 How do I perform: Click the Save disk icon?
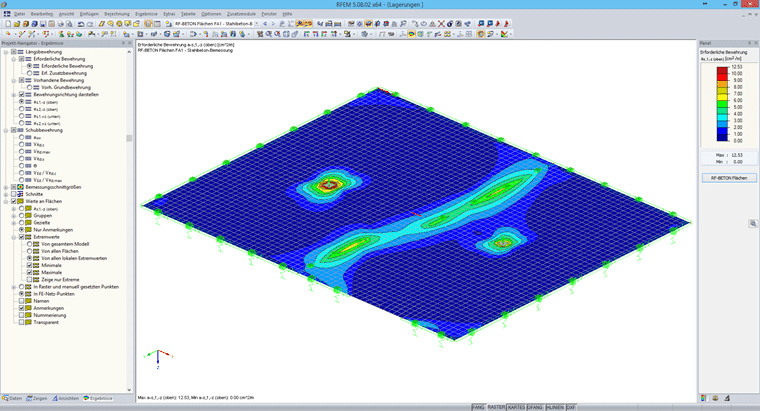pos(43,23)
